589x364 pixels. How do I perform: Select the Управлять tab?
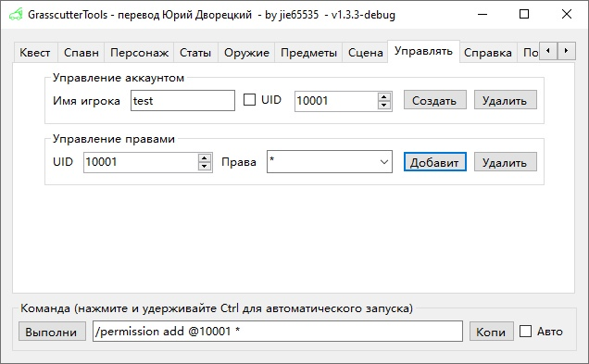click(423, 51)
